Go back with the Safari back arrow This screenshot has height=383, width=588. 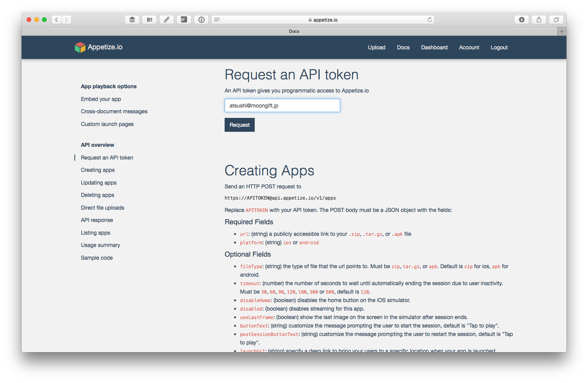57,20
